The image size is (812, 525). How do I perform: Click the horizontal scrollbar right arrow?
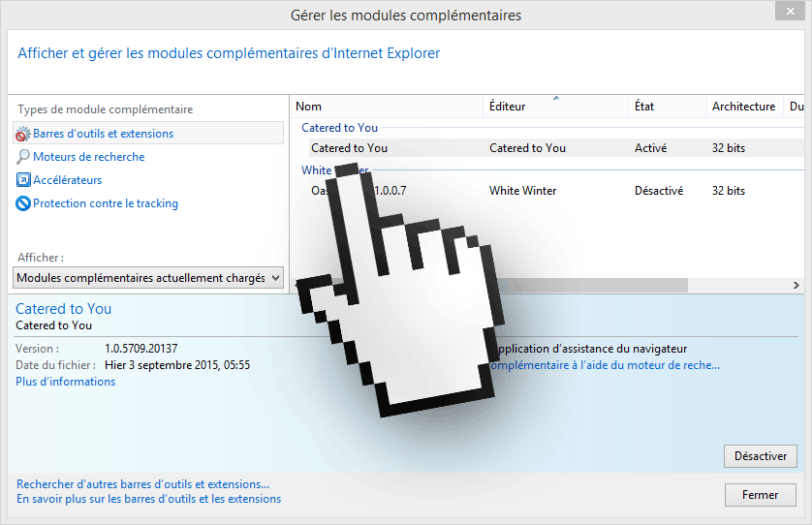tap(796, 286)
